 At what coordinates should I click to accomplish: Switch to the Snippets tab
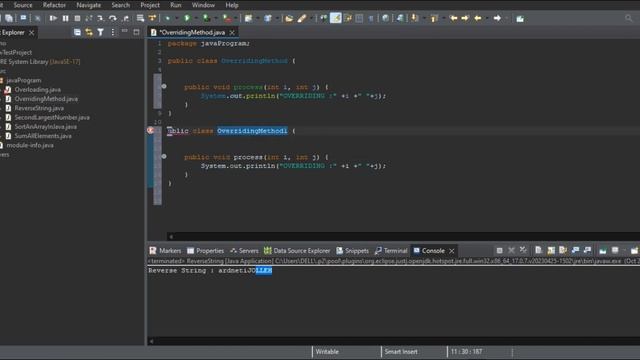352,251
